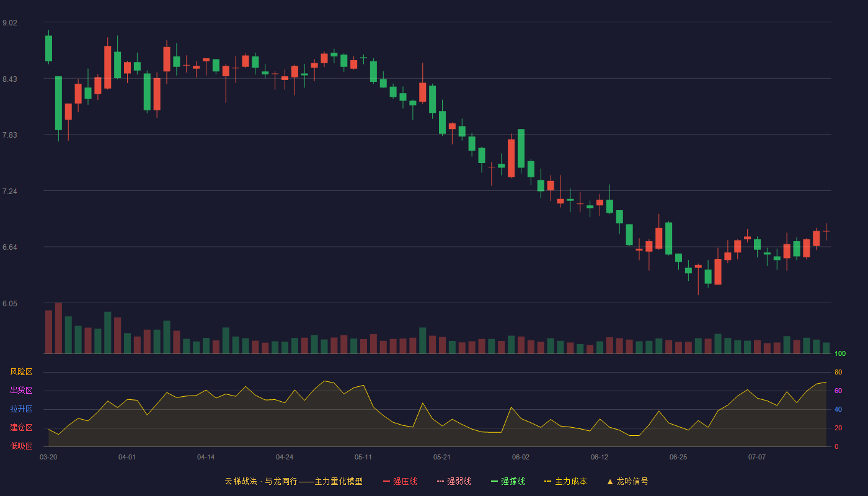This screenshot has width=868, height=496.
Task: Click the 04-14 date label
Action: coord(206,457)
